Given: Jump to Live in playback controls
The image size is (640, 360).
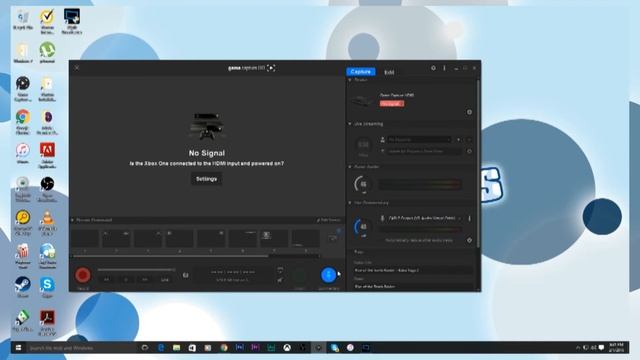Looking at the screenshot, I should pos(164,280).
